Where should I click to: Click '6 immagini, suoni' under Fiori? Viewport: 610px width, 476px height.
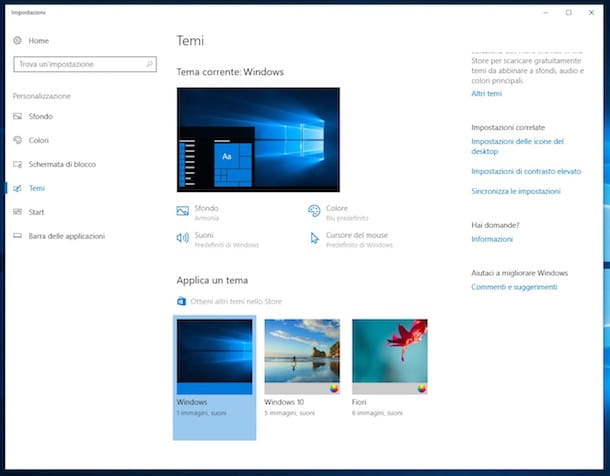[x=377, y=413]
